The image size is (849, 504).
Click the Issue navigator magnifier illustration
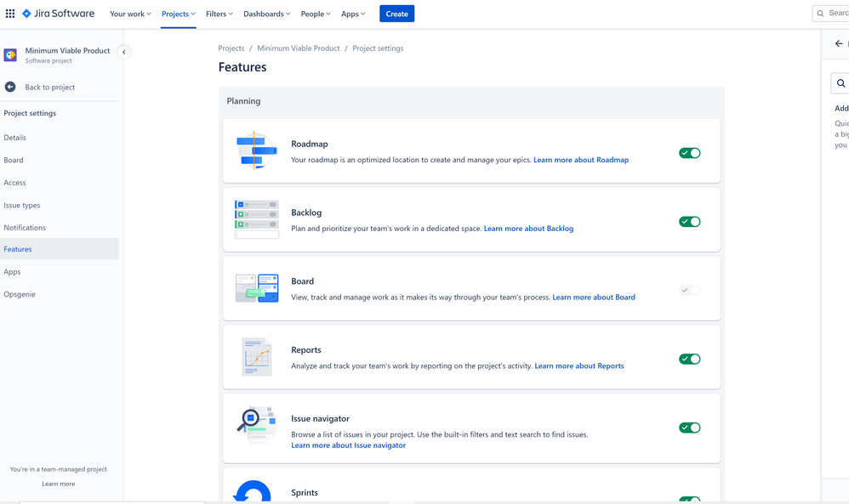[257, 425]
